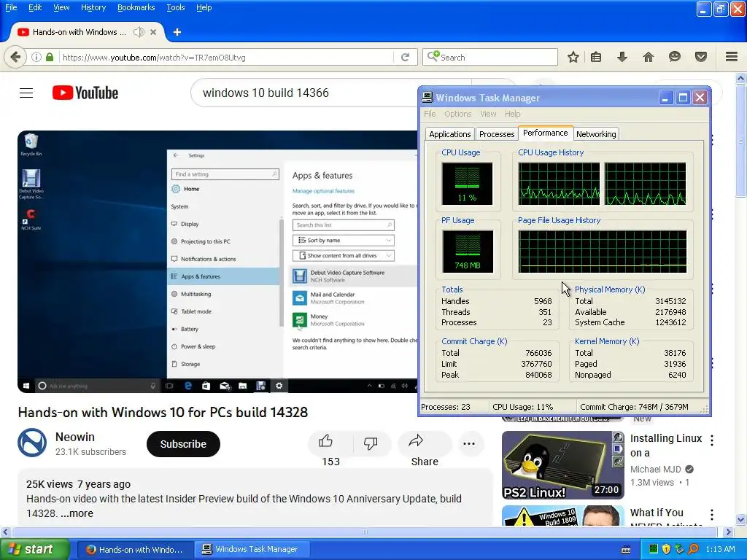Open the Firefox File menu
Image resolution: width=747 pixels, height=560 pixels.
(x=11, y=7)
